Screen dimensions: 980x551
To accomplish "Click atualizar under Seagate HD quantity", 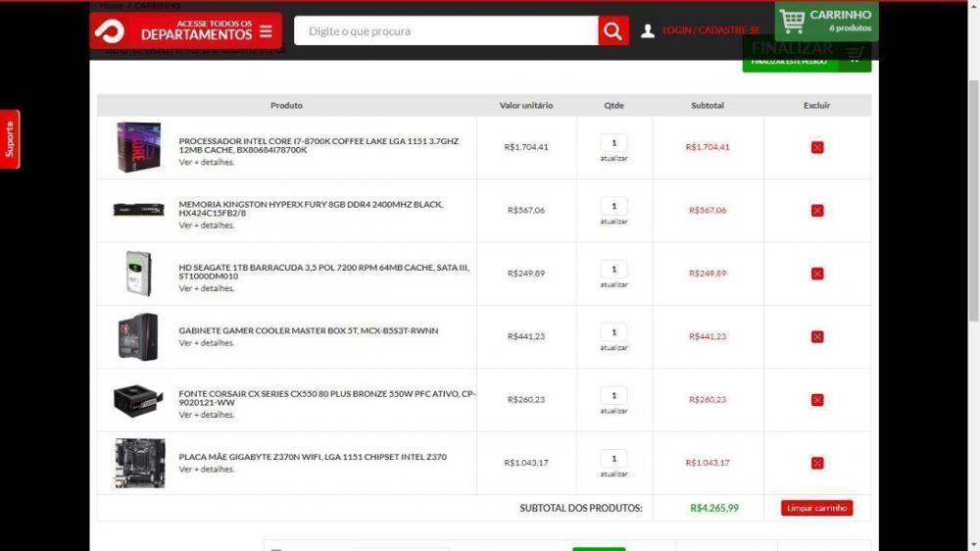I will point(614,284).
